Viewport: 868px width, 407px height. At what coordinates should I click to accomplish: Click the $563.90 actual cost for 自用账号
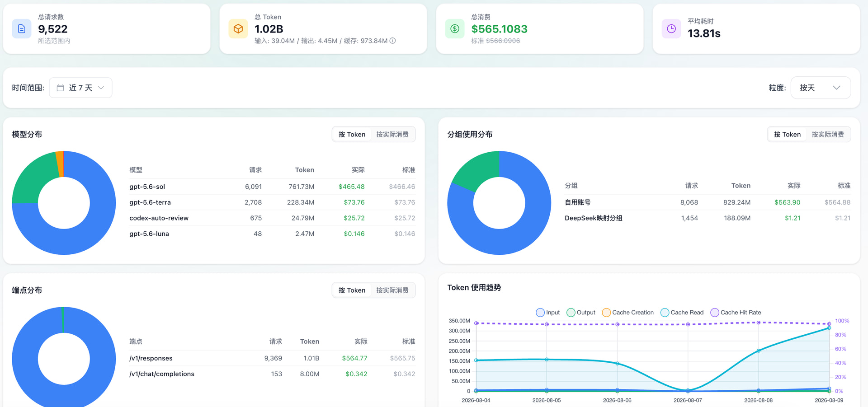tap(788, 202)
